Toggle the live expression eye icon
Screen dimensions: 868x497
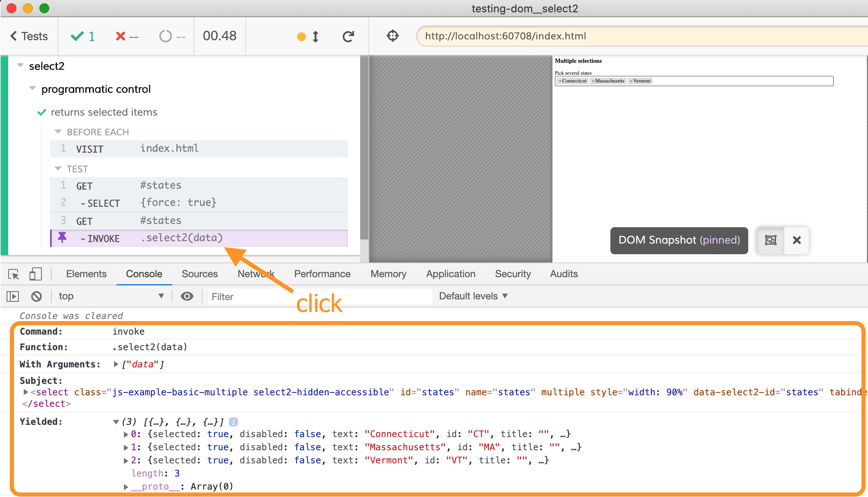tap(187, 296)
